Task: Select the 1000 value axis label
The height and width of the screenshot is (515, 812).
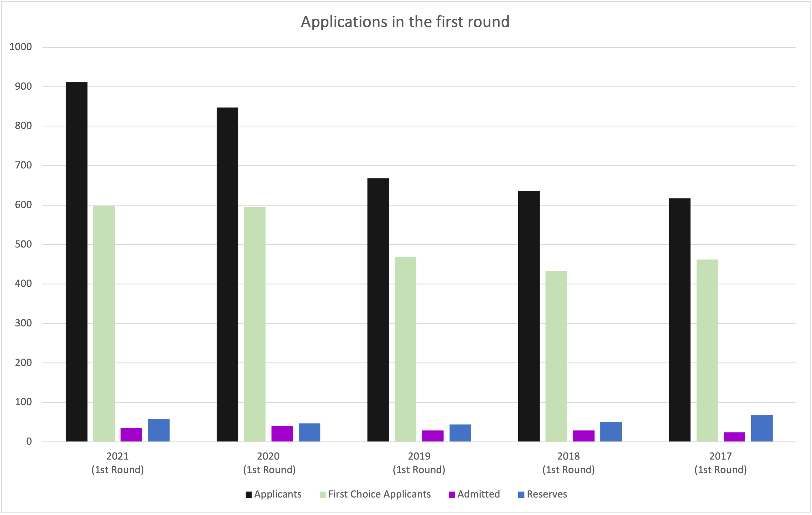Action: [x=21, y=47]
